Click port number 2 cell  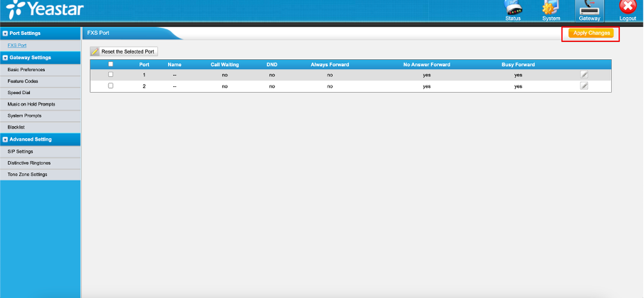(144, 86)
